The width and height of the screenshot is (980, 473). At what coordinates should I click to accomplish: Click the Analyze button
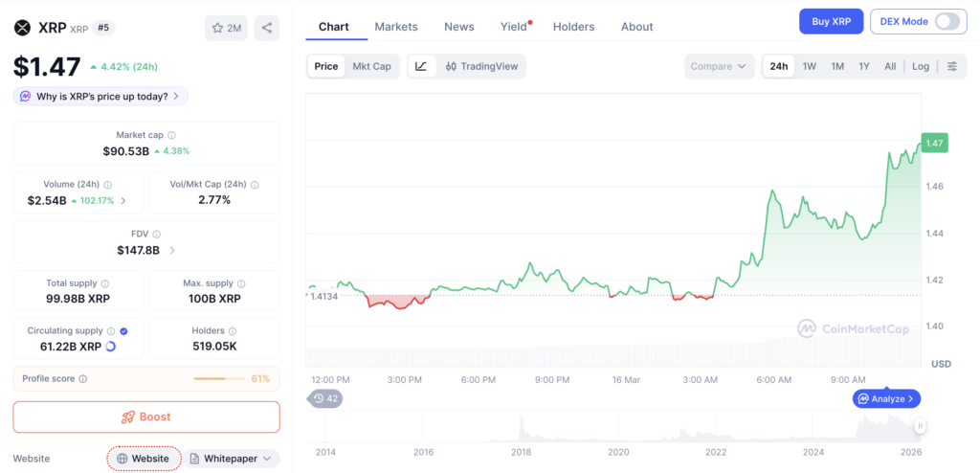887,398
